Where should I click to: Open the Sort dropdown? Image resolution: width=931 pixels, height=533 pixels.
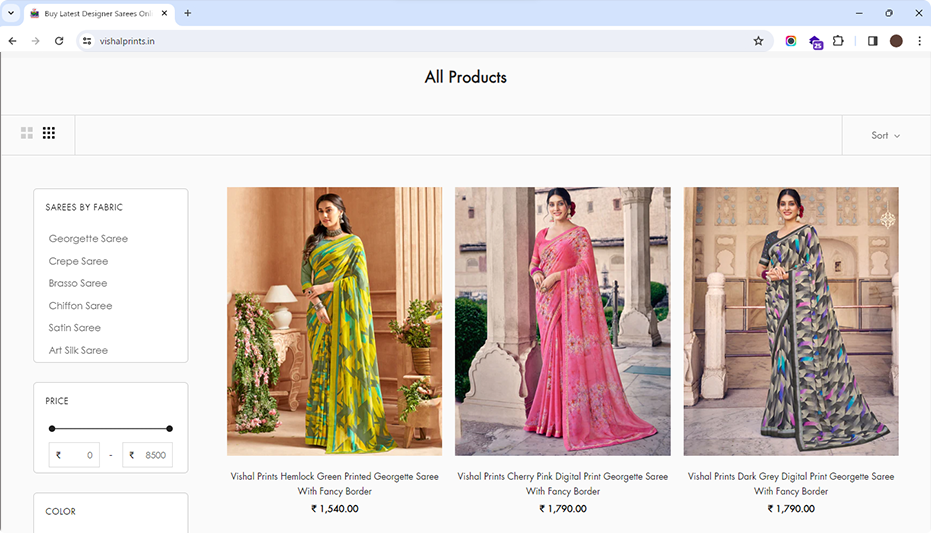point(885,135)
